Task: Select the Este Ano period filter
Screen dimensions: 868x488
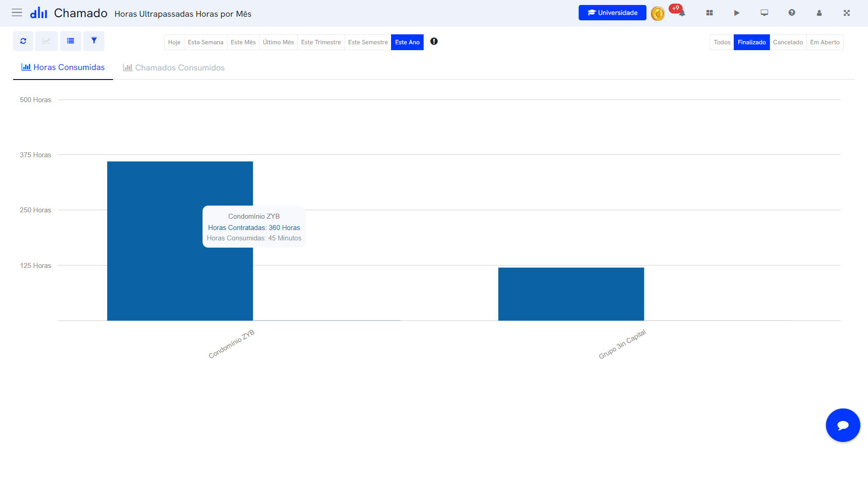Action: pos(407,42)
